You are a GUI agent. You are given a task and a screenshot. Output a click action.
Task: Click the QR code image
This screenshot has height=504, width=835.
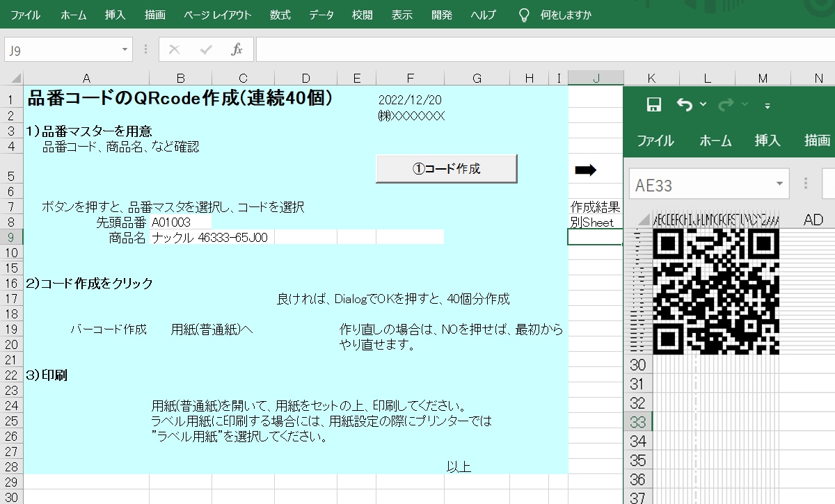[x=716, y=291]
